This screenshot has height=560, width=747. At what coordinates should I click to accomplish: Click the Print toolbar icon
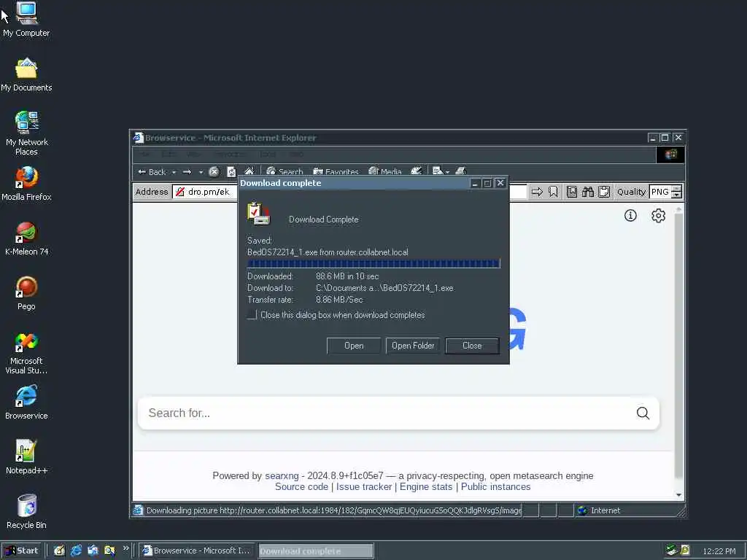(x=460, y=171)
